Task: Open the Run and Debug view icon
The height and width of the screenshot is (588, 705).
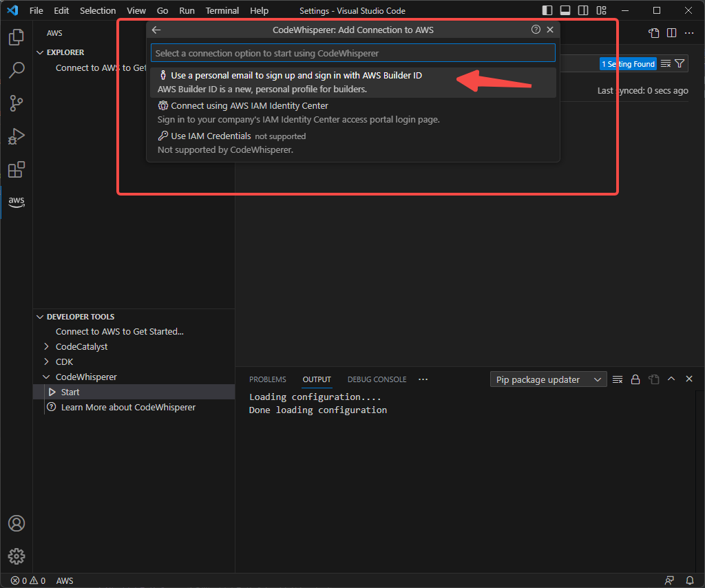Action: click(x=17, y=136)
